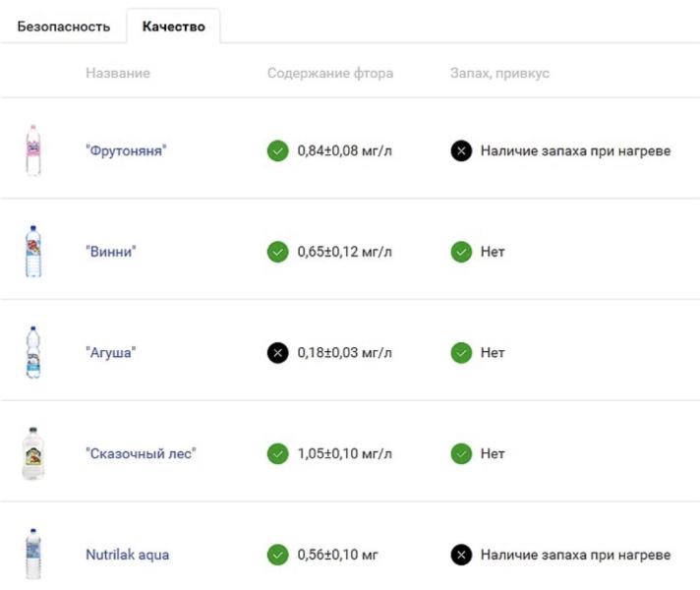700x590 pixels.
Task: Click Нет in the Сказочный лес row
Action: 493,453
